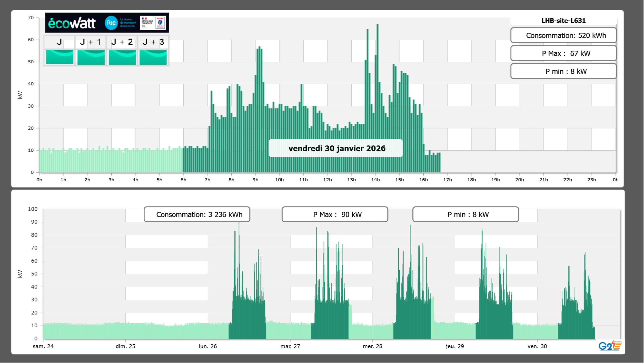Viewport: 644px width, 363px height.
Task: Click the République Française ADEME logo
Action: tap(153, 23)
